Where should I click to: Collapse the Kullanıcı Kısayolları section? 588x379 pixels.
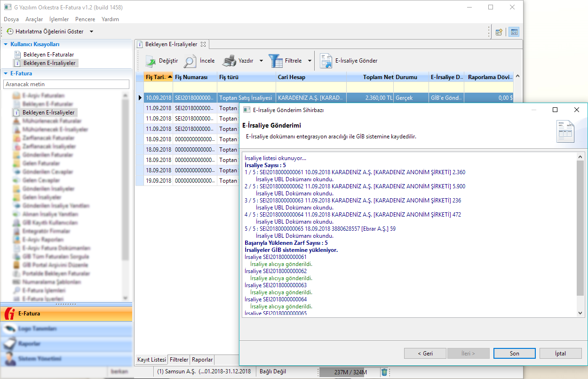click(6, 44)
